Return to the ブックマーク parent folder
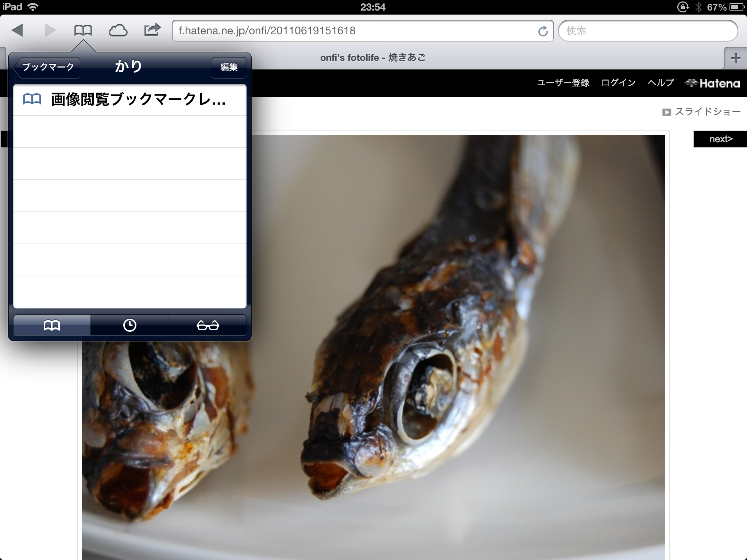This screenshot has height=560, width=747. tap(47, 67)
